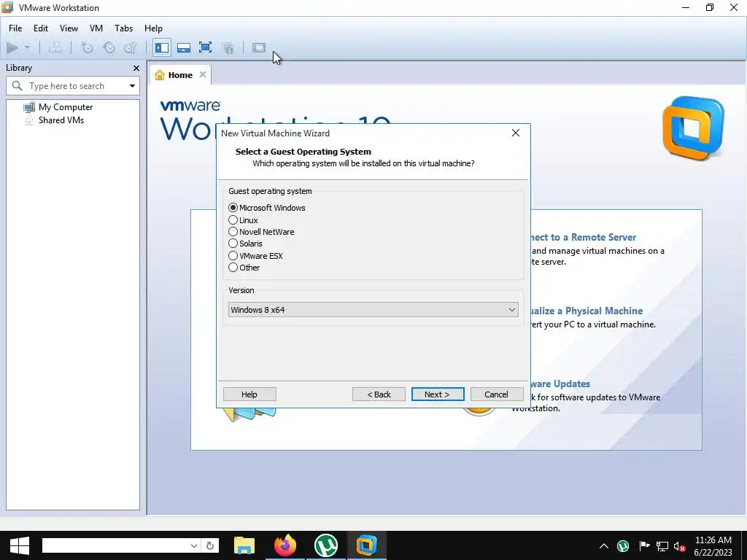Click the Take Snapshot toolbar icon
747x560 pixels.
point(87,47)
